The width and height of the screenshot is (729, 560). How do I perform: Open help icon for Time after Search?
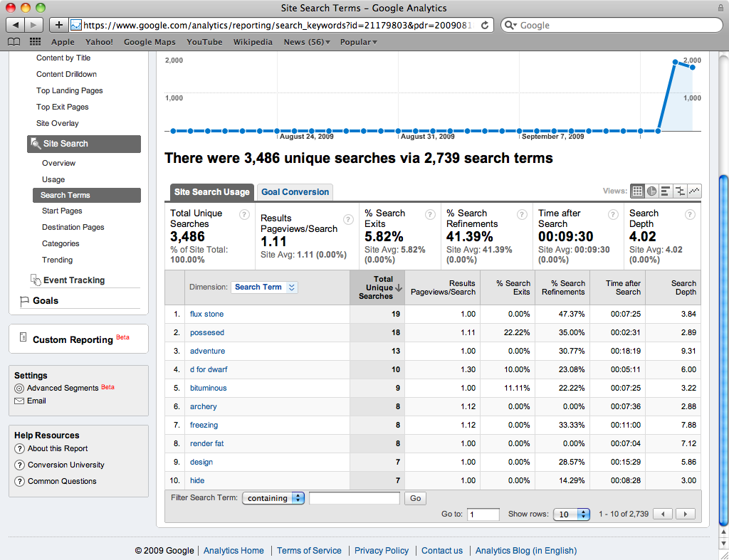(x=613, y=214)
